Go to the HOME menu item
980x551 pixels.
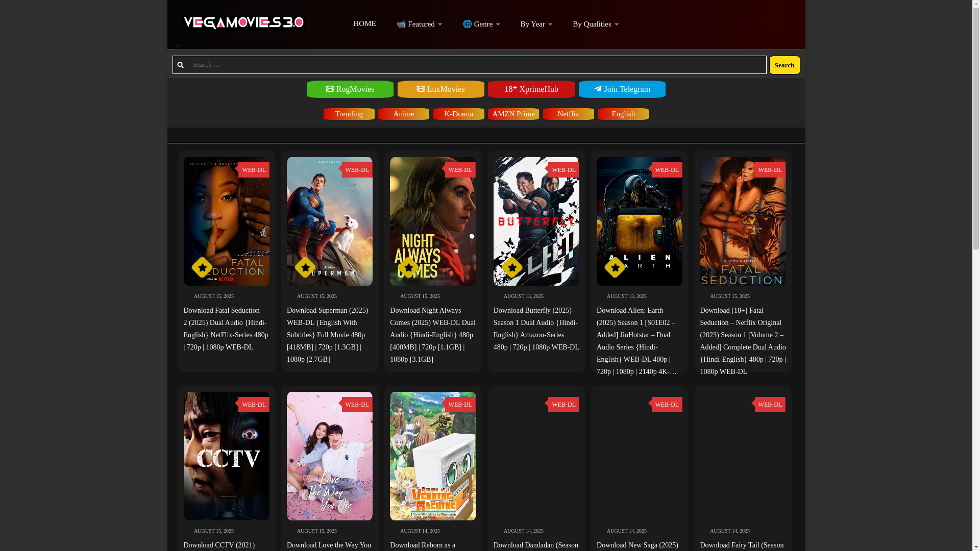click(x=364, y=23)
